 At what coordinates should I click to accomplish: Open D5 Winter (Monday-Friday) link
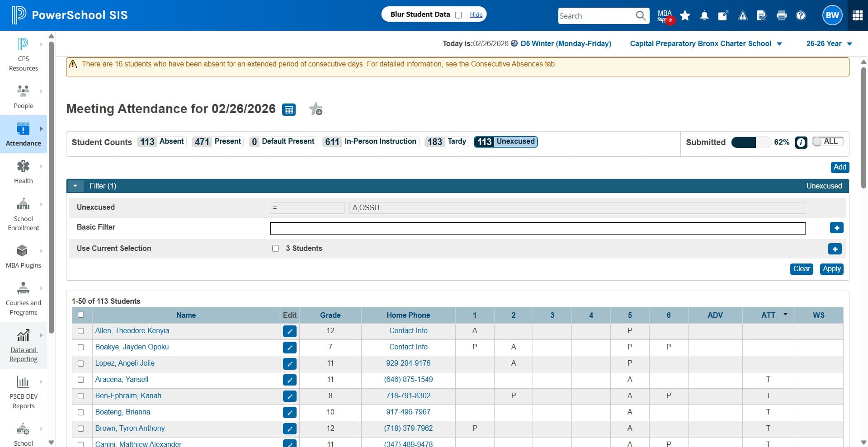coord(566,44)
